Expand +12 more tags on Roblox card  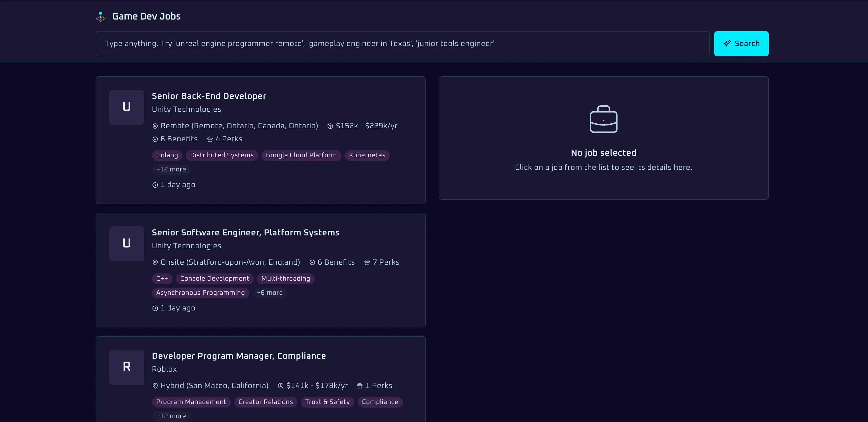[x=171, y=416]
